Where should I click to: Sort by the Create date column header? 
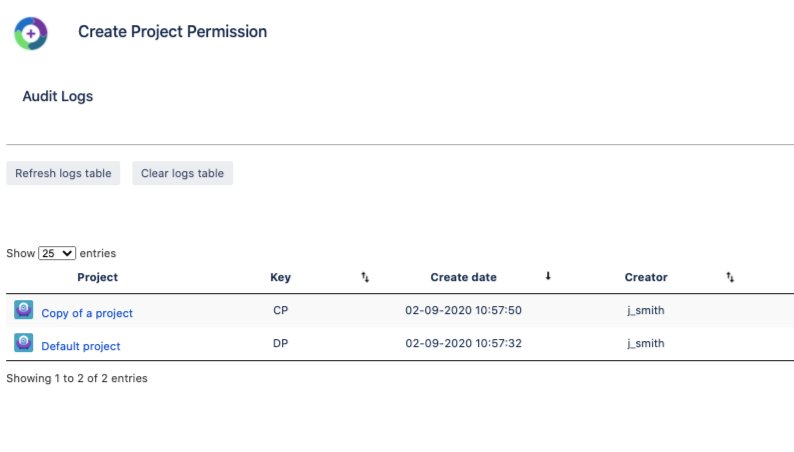point(463,277)
